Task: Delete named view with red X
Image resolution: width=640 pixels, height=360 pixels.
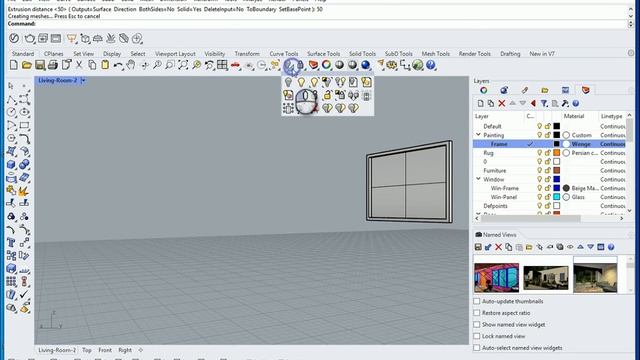Action: pyautogui.click(x=498, y=247)
